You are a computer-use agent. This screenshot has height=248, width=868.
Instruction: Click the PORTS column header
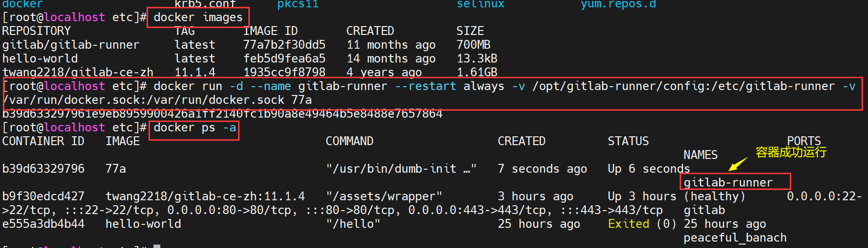[804, 141]
